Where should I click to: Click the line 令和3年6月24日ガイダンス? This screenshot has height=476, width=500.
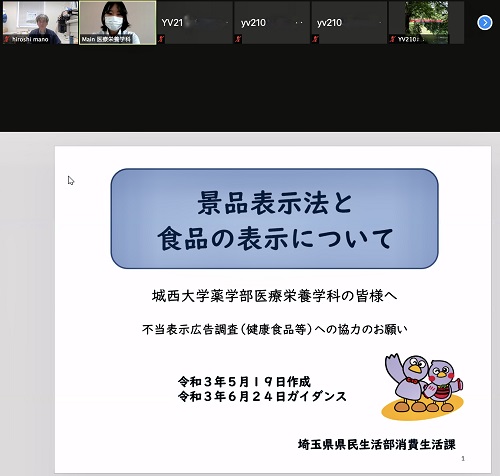pos(262,396)
